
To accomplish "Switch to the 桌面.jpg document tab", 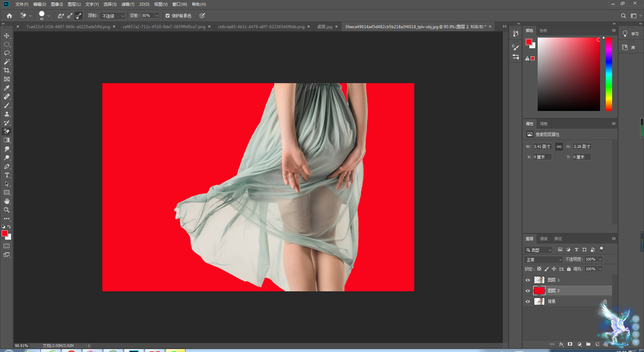I will coord(324,27).
